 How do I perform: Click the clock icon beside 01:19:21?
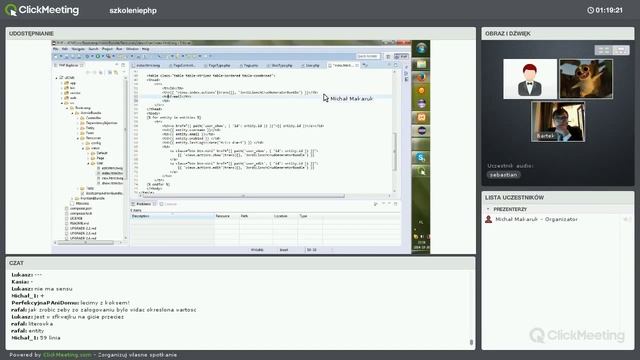tap(590, 10)
